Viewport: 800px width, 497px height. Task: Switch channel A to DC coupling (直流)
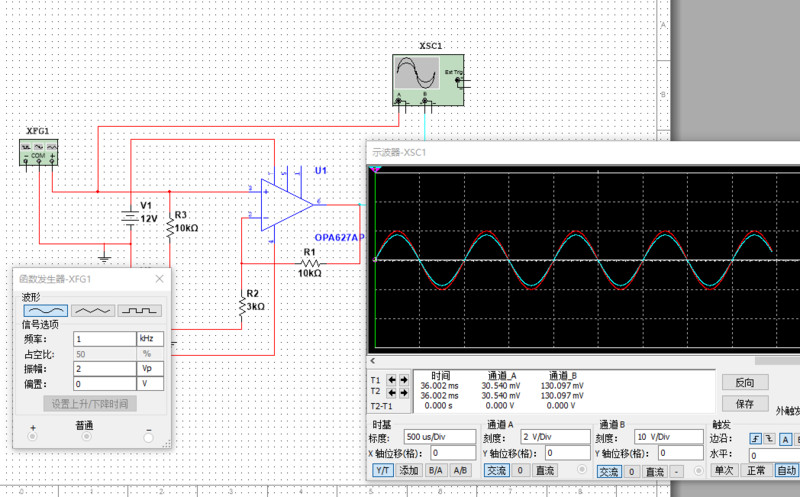coord(544,470)
